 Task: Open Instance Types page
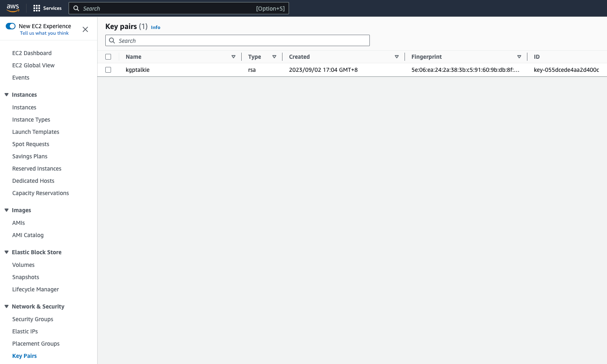(31, 120)
